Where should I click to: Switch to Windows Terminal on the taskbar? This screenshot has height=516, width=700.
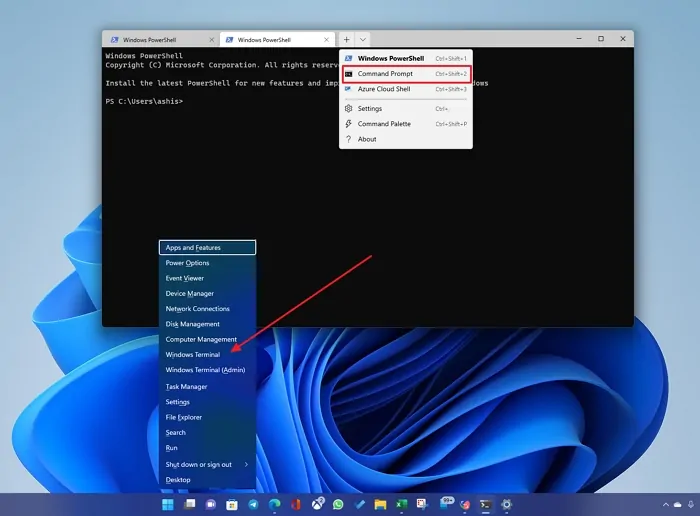(485, 504)
